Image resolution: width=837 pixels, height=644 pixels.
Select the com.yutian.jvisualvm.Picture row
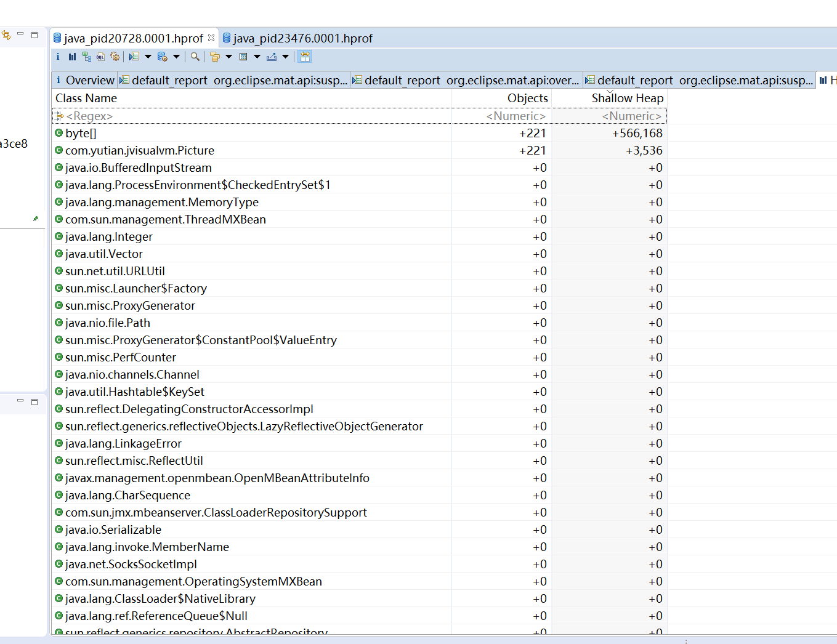140,150
